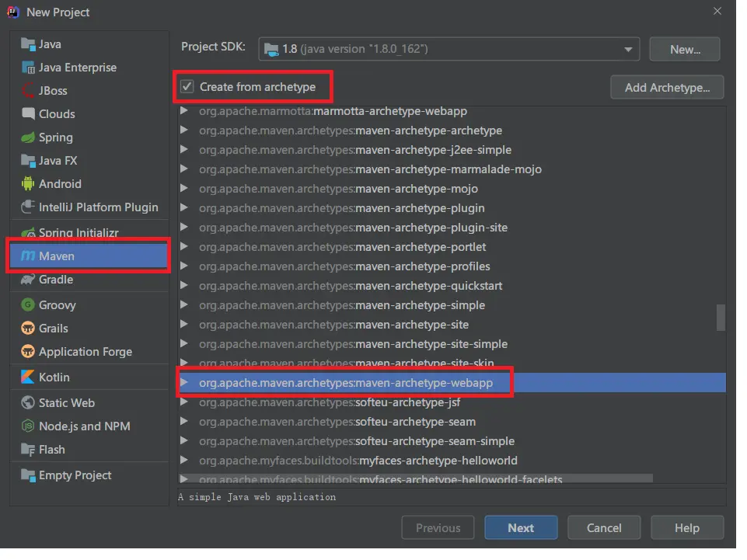Expand the myfaces-archetype-helloworld node
Screen dimensions: 747x560
point(184,461)
